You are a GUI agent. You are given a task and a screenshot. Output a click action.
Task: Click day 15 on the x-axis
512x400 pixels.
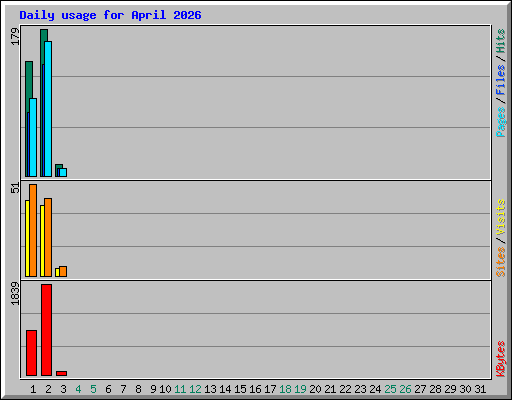240,389
